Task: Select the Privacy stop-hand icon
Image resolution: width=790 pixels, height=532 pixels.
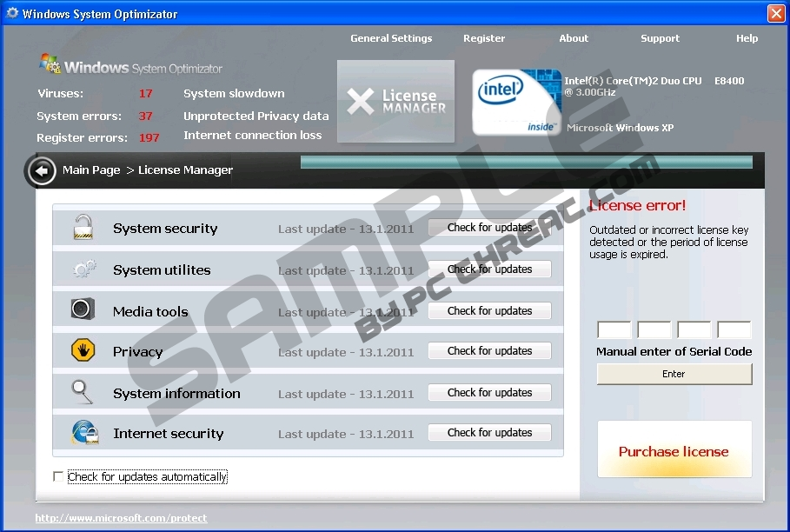Action: [x=83, y=349]
